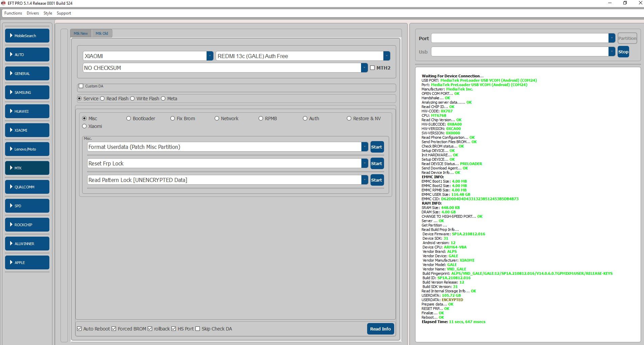Screen dimensions: 644x345
Task: Toggle the Forced BROM checkbox
Action: click(114, 329)
